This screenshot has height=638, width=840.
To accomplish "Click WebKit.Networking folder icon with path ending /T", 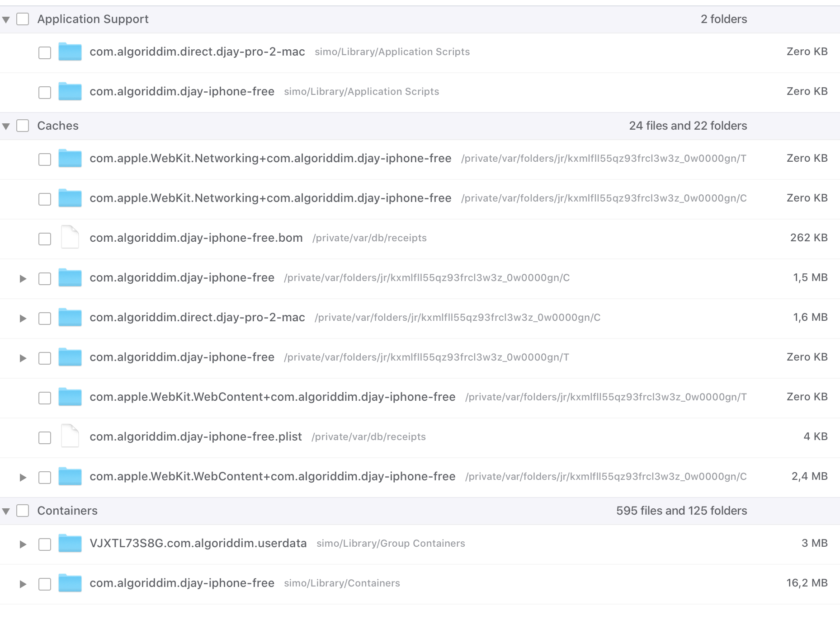I will (70, 159).
